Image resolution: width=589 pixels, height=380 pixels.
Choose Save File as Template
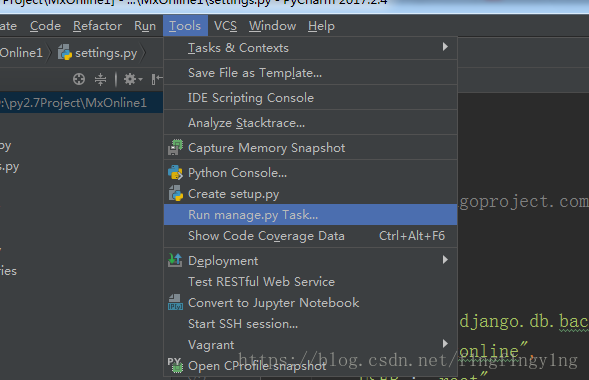(310, 72)
